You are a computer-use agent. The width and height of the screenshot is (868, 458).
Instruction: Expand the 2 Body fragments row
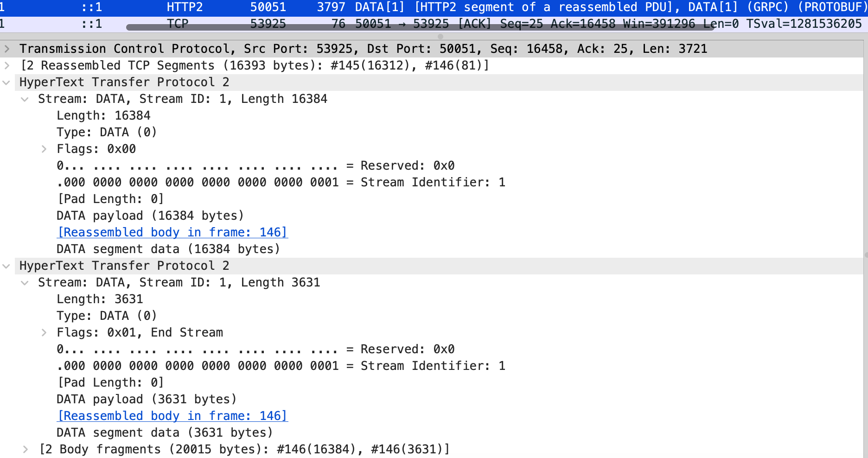(x=26, y=449)
